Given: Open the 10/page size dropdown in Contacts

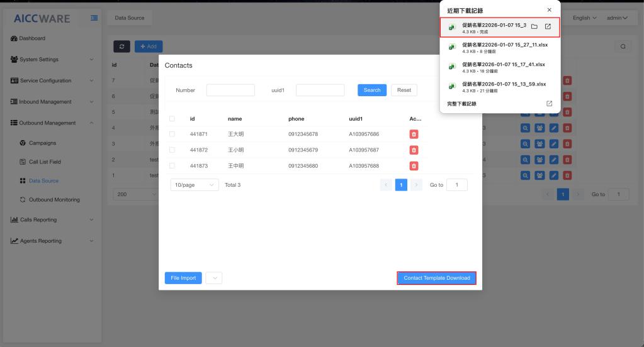Looking at the screenshot, I should coord(195,185).
